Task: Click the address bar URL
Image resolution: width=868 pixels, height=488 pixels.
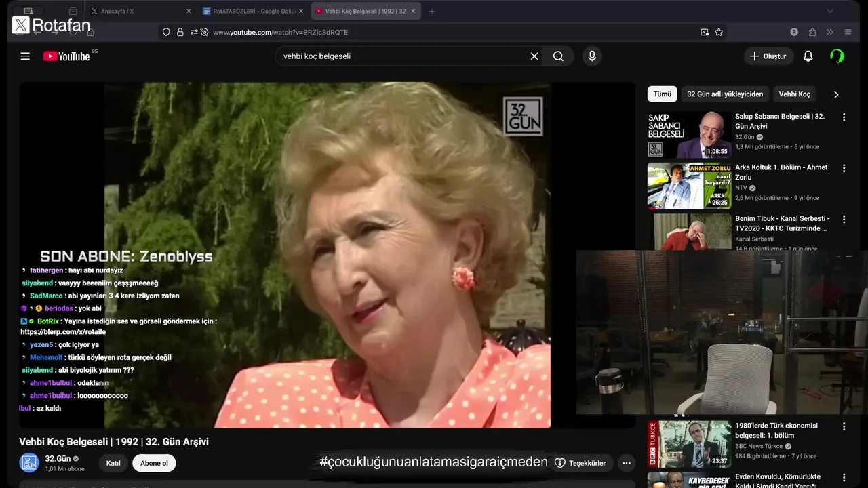Action: (x=280, y=32)
